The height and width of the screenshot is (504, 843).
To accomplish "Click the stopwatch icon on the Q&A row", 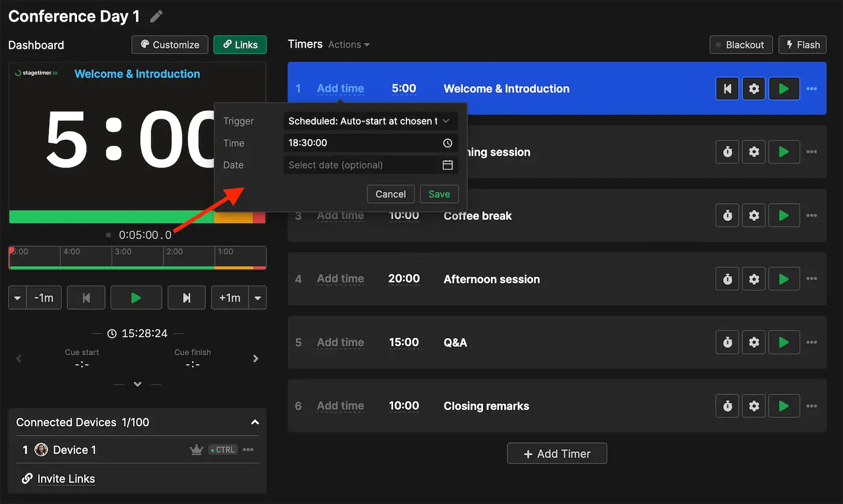I will point(727,342).
